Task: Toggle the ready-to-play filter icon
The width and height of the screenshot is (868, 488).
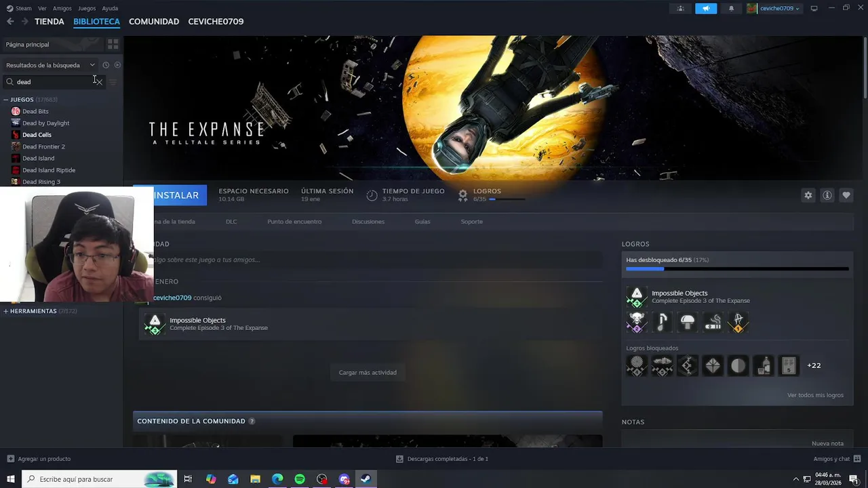Action: [117, 65]
